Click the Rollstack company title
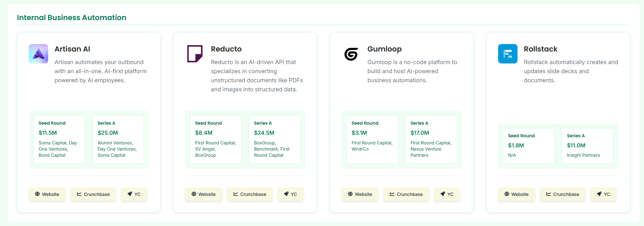The height and width of the screenshot is (226, 644). tap(540, 49)
